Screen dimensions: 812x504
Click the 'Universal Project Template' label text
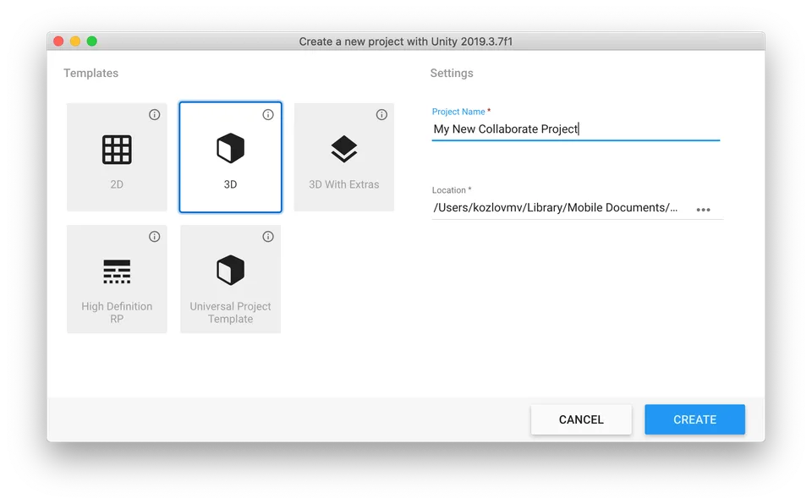[x=230, y=313]
